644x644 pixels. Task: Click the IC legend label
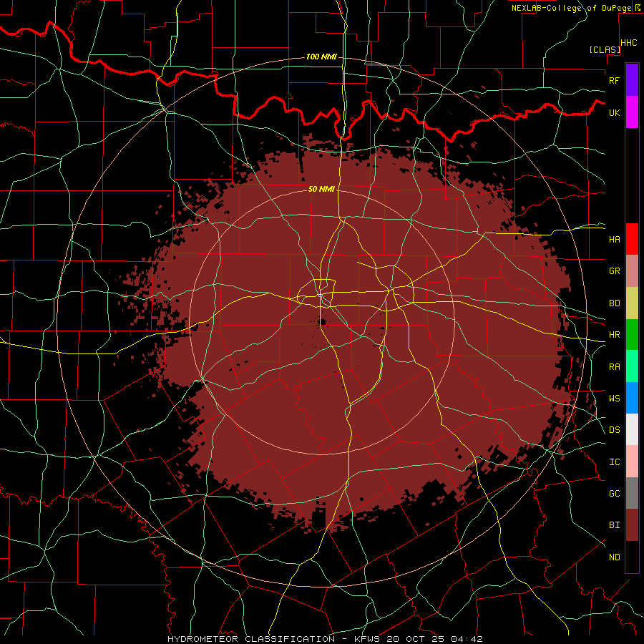pyautogui.click(x=614, y=462)
